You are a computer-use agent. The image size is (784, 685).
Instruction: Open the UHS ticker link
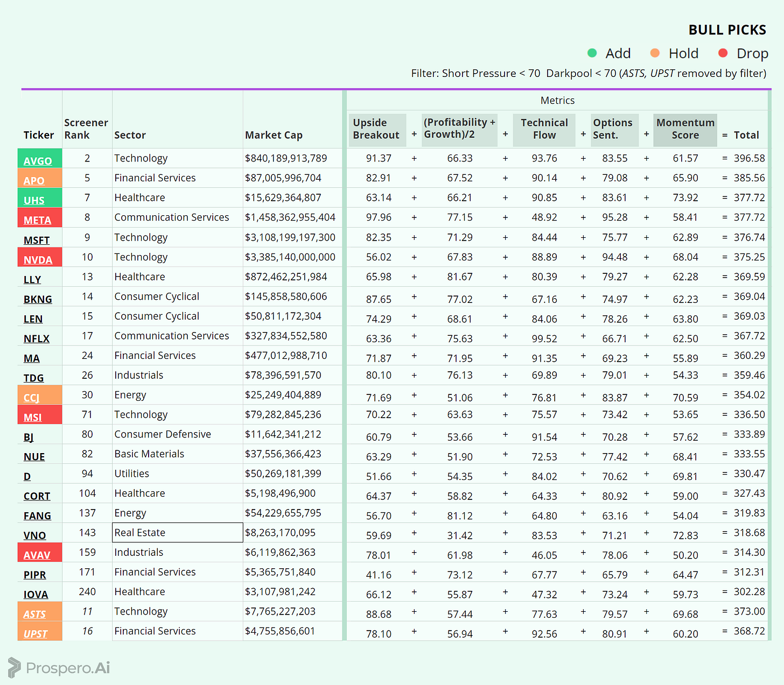point(34,200)
